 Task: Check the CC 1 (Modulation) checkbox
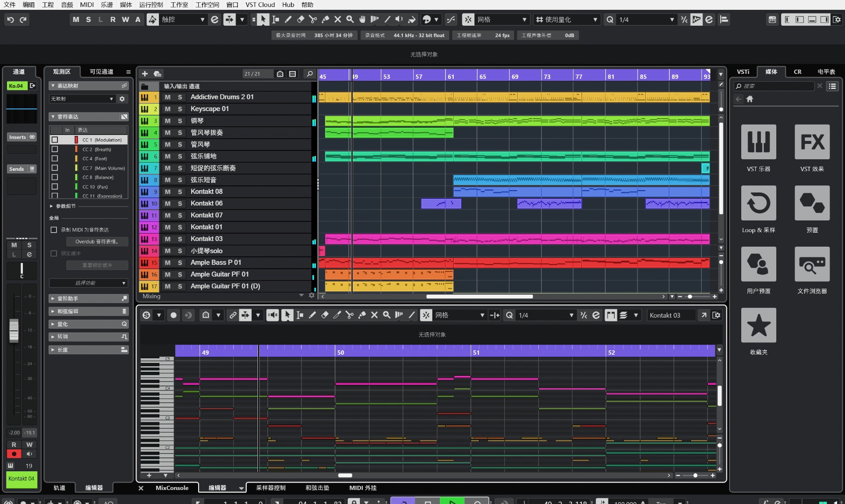(55, 140)
